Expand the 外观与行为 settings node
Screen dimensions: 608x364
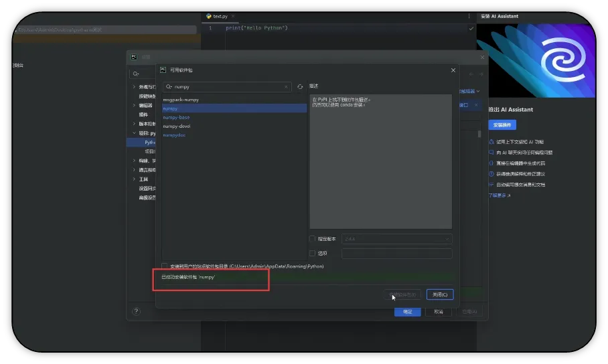point(134,87)
